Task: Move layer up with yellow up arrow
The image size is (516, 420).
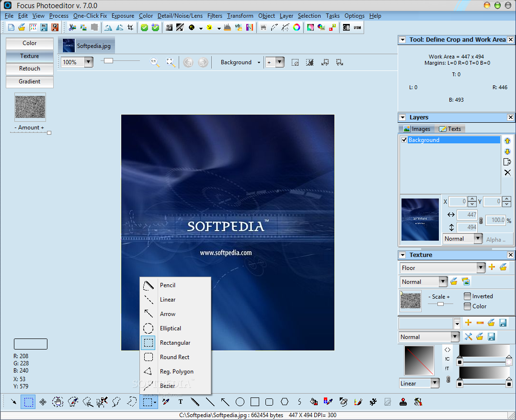Action: (x=507, y=140)
